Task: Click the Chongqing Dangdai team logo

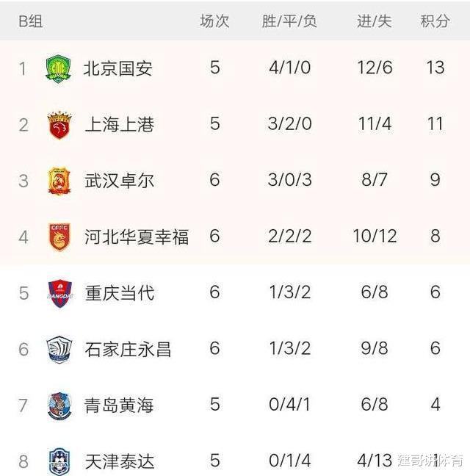Action: pos(59,293)
